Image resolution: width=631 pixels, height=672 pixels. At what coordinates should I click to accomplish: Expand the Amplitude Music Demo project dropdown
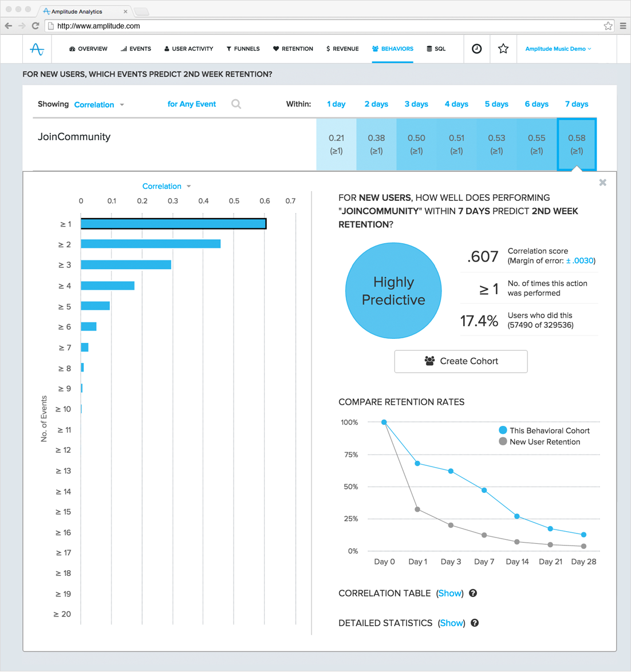pyautogui.click(x=558, y=49)
